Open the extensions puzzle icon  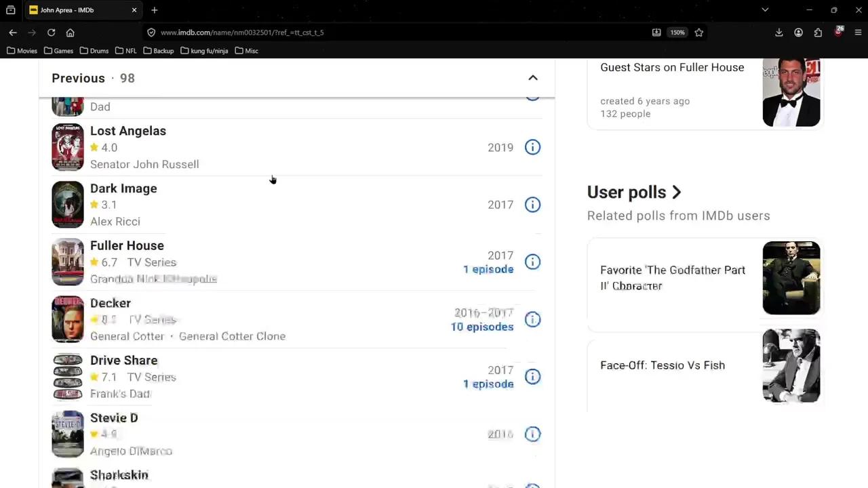[x=818, y=33]
